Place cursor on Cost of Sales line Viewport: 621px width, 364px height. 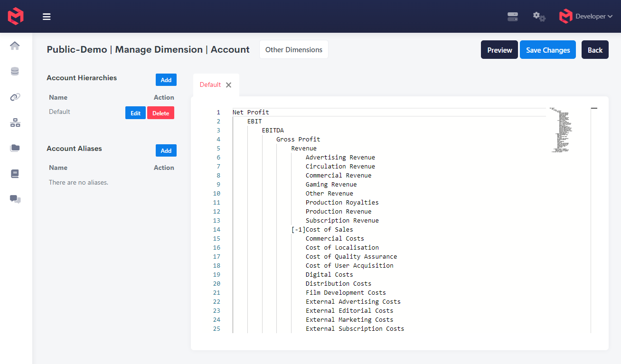(329, 230)
